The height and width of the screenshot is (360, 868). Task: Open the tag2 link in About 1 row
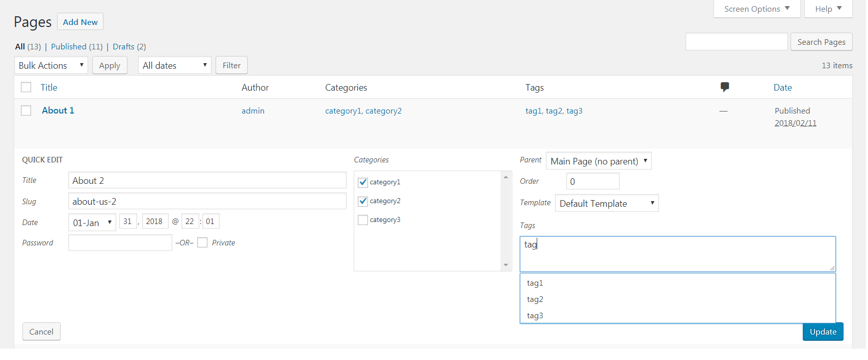(x=554, y=111)
